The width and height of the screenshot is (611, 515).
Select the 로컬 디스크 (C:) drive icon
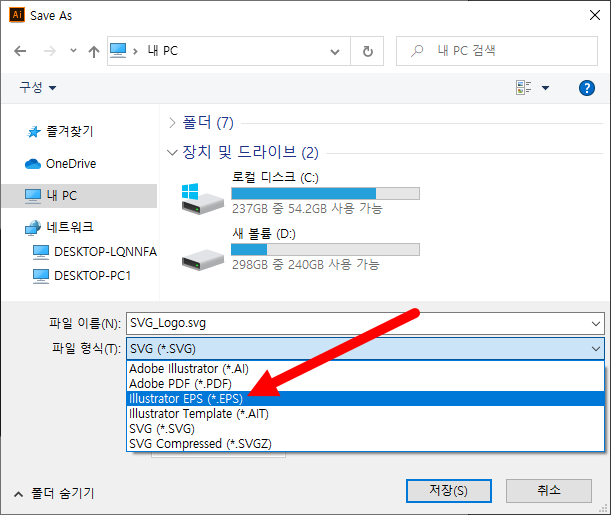pyautogui.click(x=202, y=198)
